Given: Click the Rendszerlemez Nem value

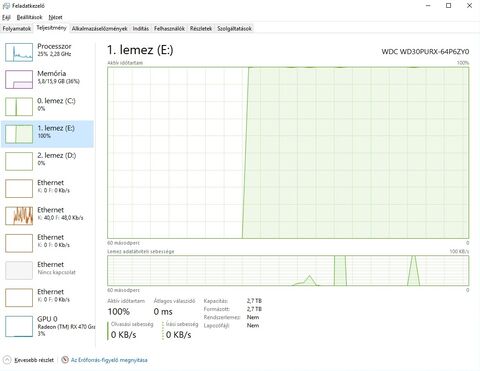Looking at the screenshot, I should 253,317.
